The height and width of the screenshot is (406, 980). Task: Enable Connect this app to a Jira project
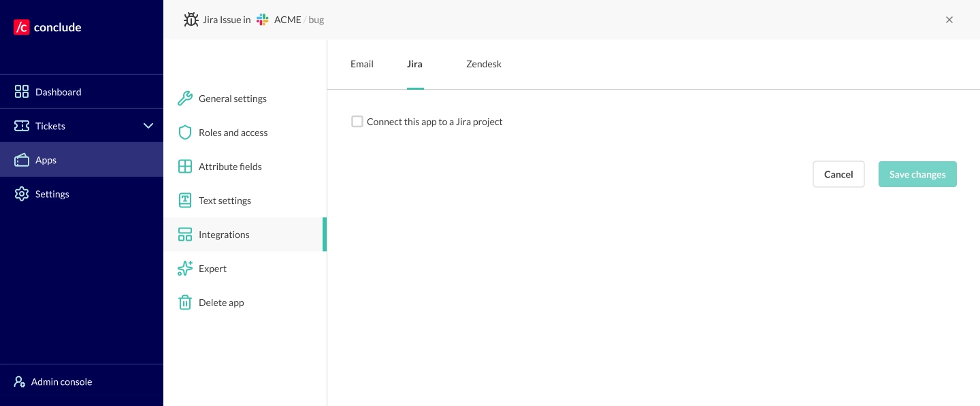357,122
